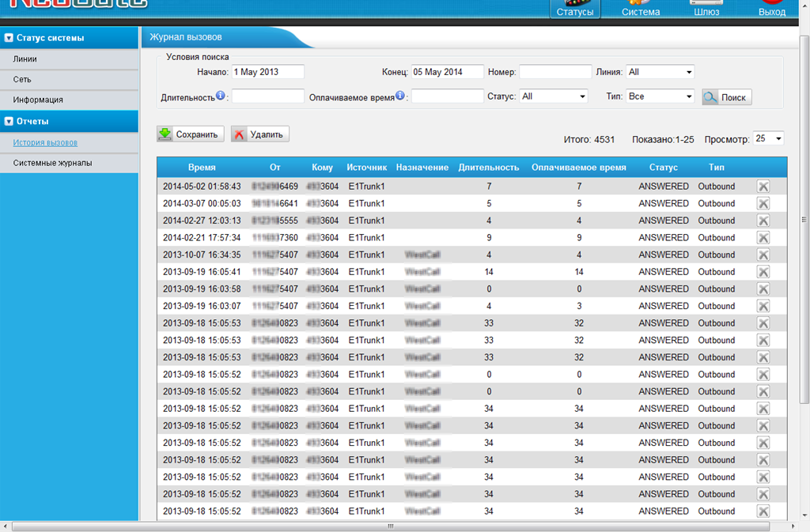Open the Система top tab
The width and height of the screenshot is (810, 532).
pyautogui.click(x=641, y=9)
